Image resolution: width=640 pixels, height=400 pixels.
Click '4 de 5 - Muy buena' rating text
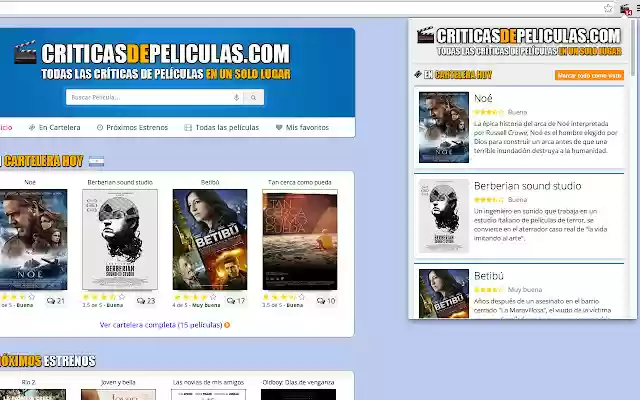click(196, 305)
